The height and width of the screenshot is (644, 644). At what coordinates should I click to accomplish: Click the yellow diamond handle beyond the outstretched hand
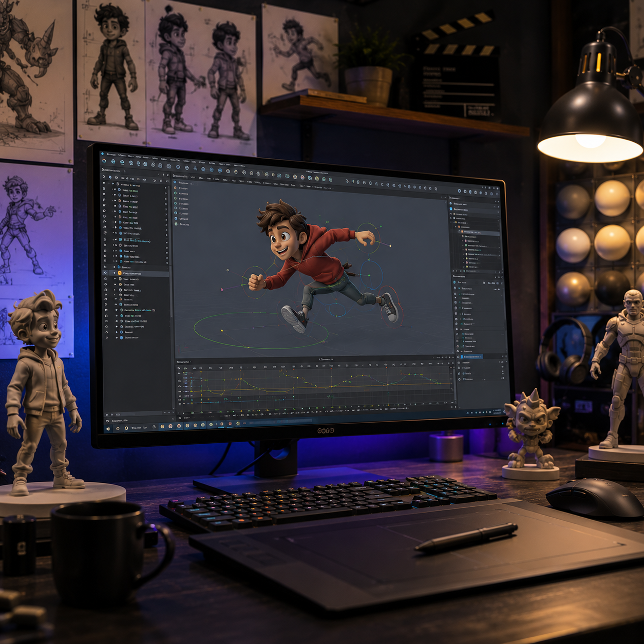pyautogui.click(x=390, y=246)
